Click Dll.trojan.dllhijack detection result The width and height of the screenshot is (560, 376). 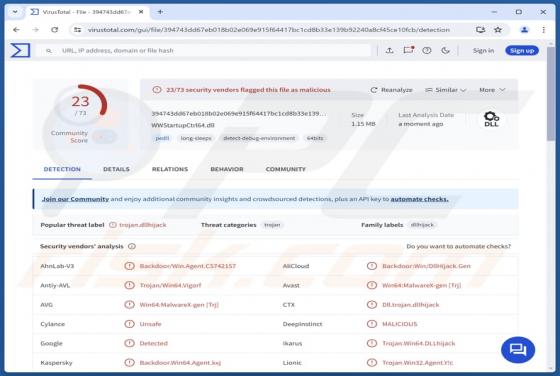[x=411, y=305]
